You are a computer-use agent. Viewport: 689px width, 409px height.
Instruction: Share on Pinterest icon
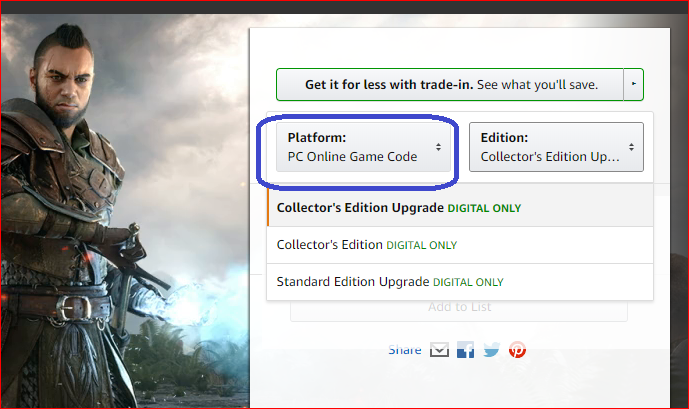pyautogui.click(x=517, y=350)
